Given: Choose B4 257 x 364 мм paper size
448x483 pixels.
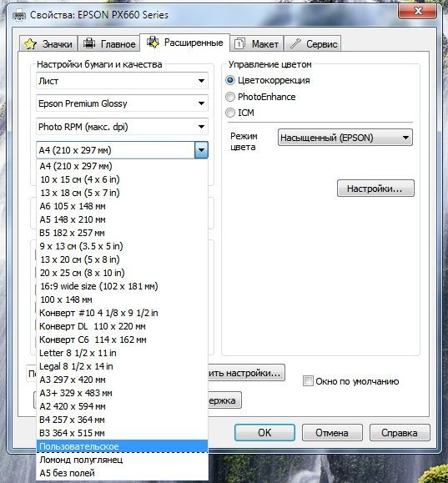Looking at the screenshot, I should [x=122, y=420].
